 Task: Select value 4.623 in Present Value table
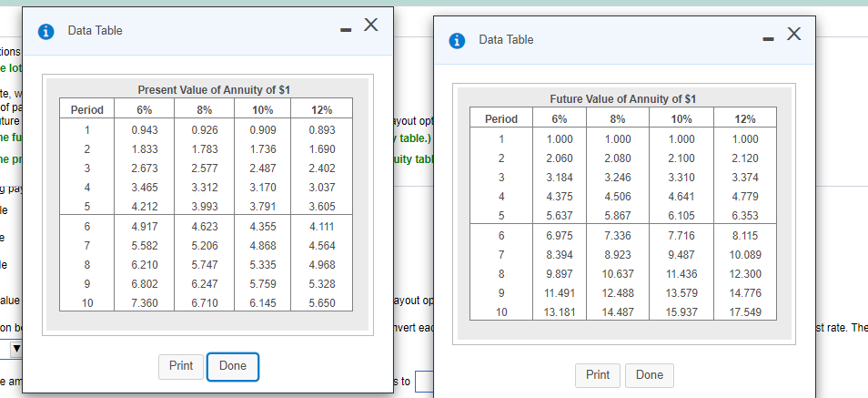[x=205, y=227]
